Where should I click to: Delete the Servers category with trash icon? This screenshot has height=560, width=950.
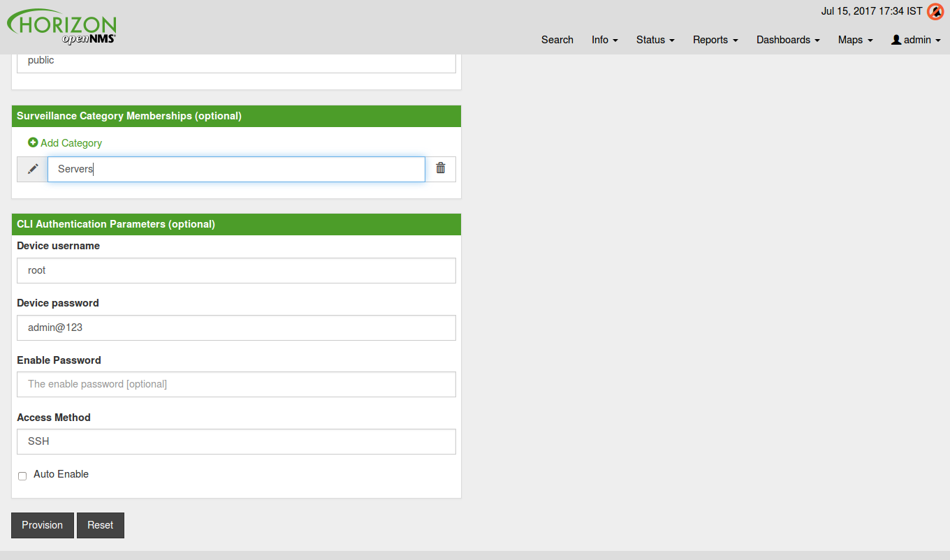coord(441,168)
